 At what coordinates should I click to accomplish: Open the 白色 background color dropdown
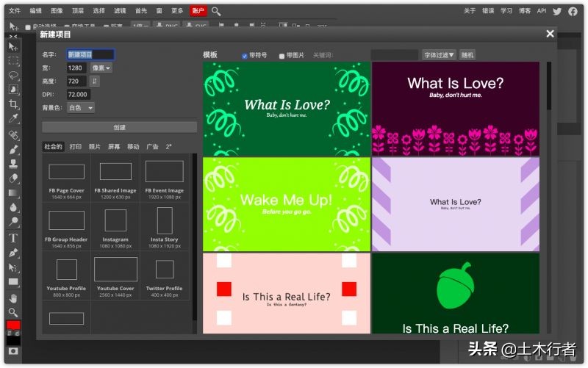[x=81, y=108]
